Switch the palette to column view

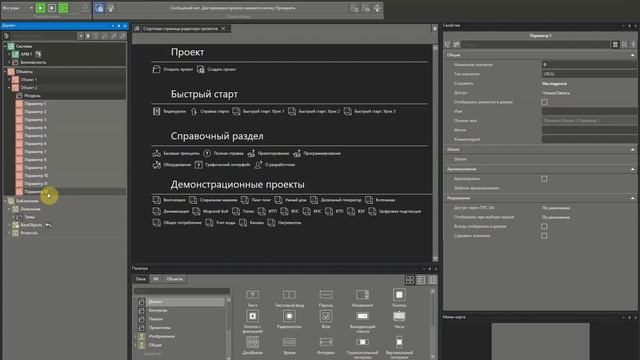(433, 280)
